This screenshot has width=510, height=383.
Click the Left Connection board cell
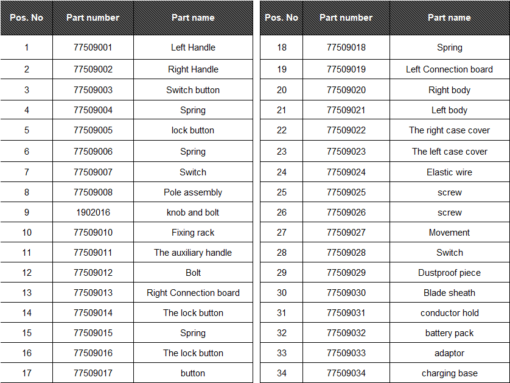449,69
